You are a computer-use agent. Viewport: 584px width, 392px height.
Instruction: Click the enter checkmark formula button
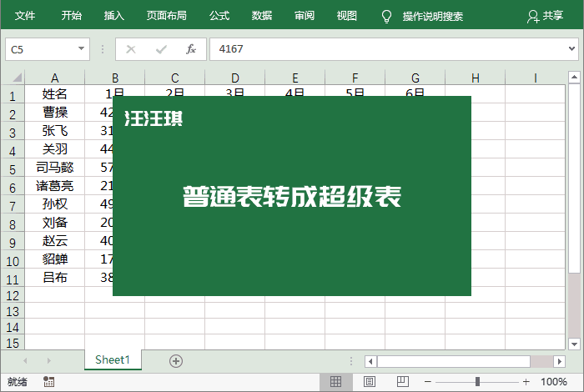(161, 49)
